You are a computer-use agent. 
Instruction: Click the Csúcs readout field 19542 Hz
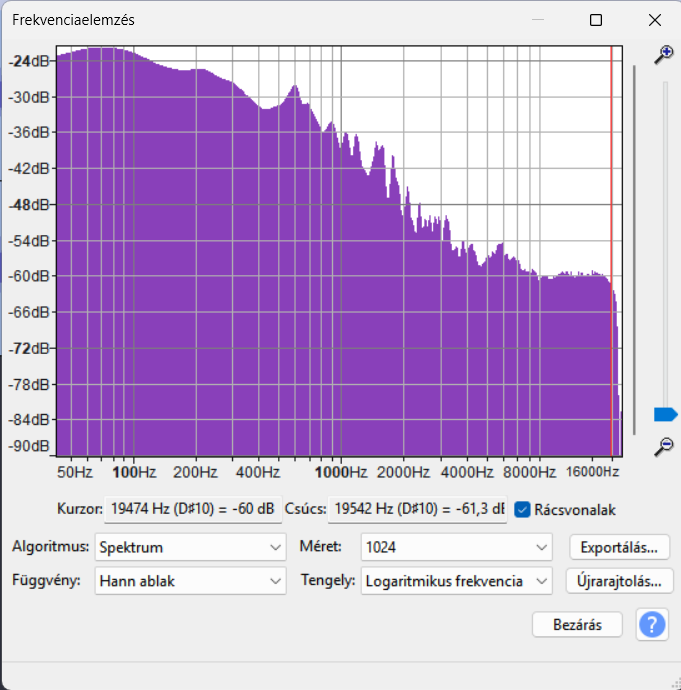[x=417, y=509]
